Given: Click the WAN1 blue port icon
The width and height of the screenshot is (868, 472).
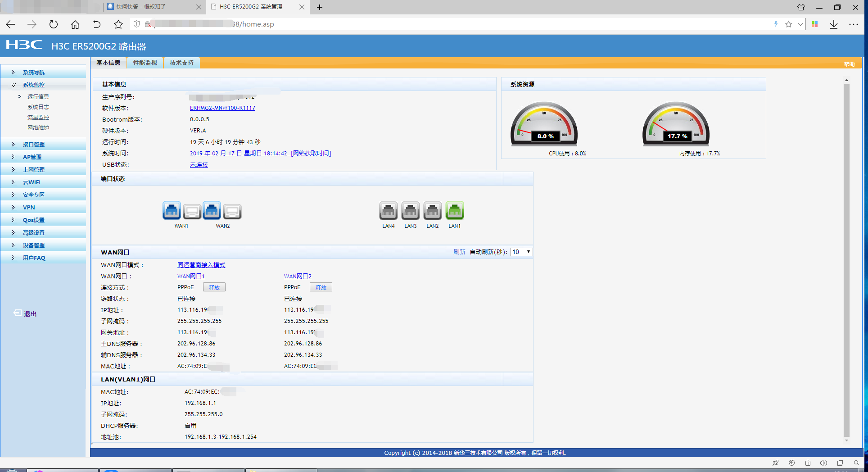Looking at the screenshot, I should coord(172,210).
